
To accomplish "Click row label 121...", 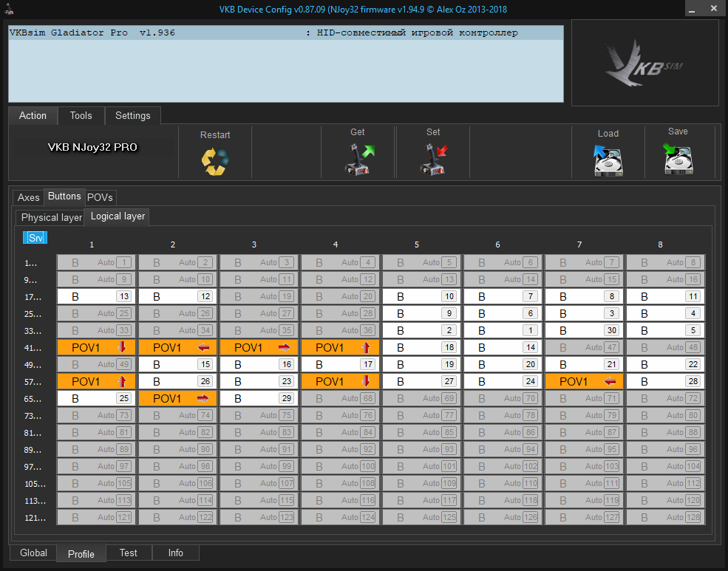I will pos(35,518).
